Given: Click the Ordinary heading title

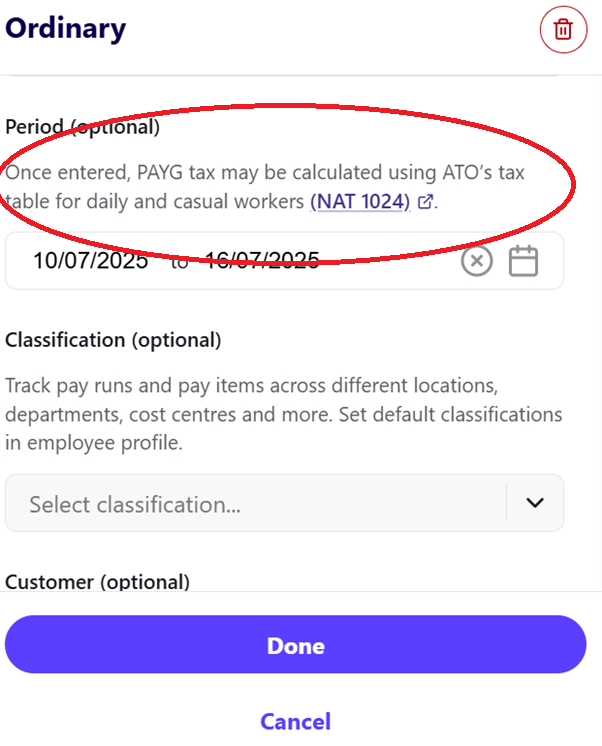Looking at the screenshot, I should click(x=66, y=29).
